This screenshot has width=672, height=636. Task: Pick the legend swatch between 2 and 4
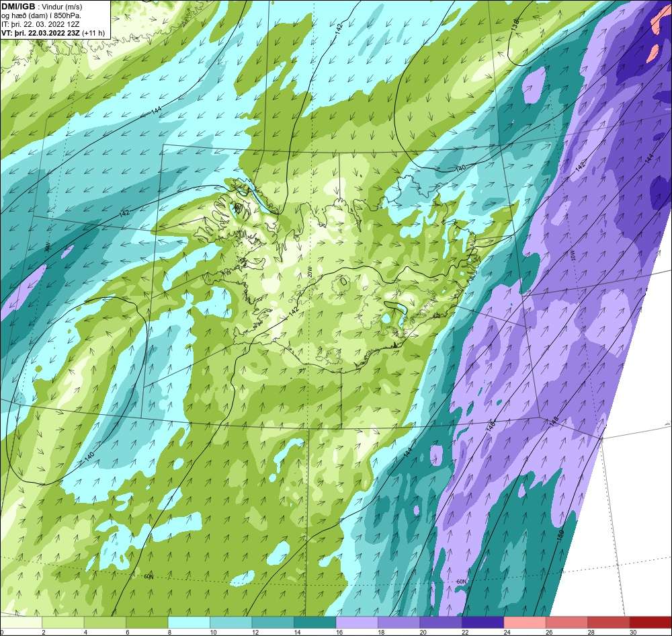pos(63,623)
